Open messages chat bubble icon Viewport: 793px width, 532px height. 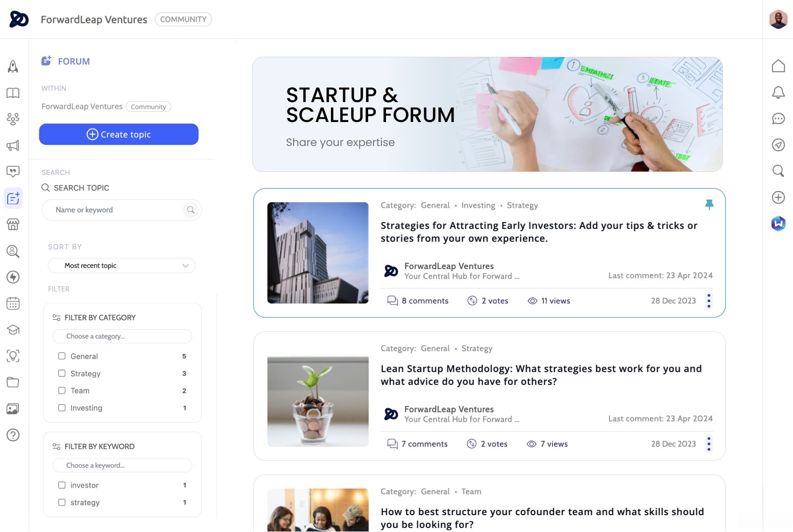[778, 118]
